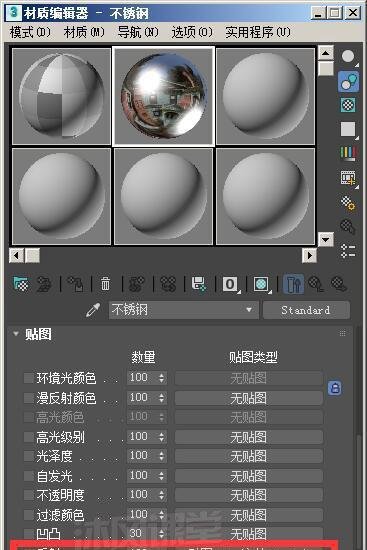
Task: Select the multi-material patchwork sample sphere
Action: [x=61, y=96]
